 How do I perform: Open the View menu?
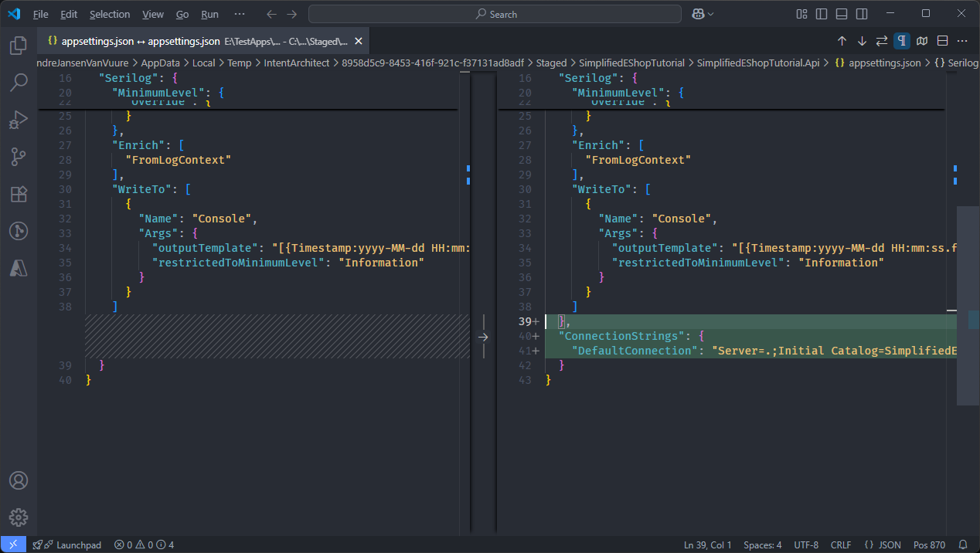pyautogui.click(x=153, y=14)
